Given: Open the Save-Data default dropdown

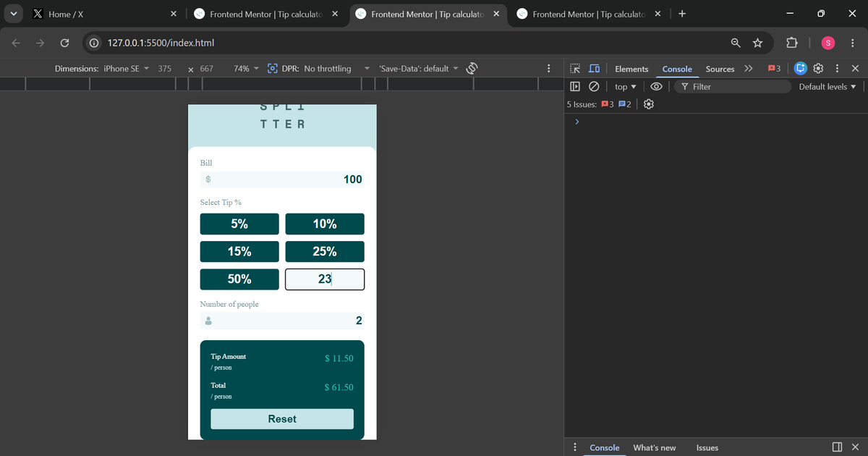Looking at the screenshot, I should [x=419, y=69].
